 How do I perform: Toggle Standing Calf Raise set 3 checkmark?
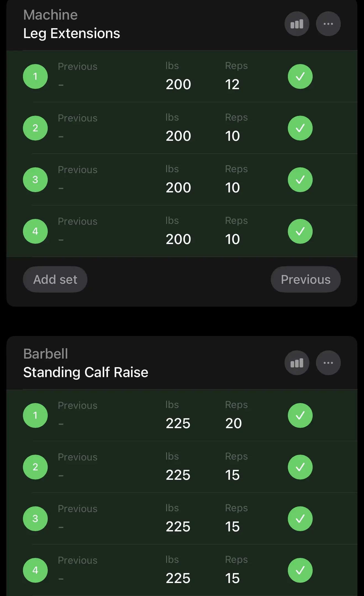(300, 519)
